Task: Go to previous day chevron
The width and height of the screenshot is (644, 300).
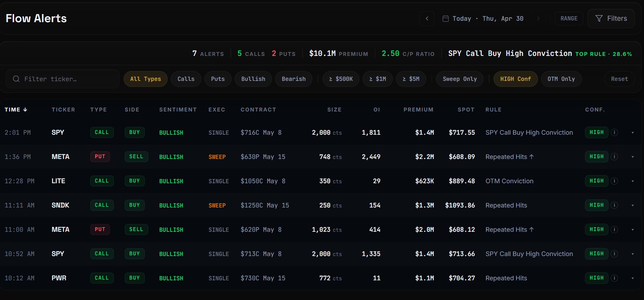Action: [427, 19]
